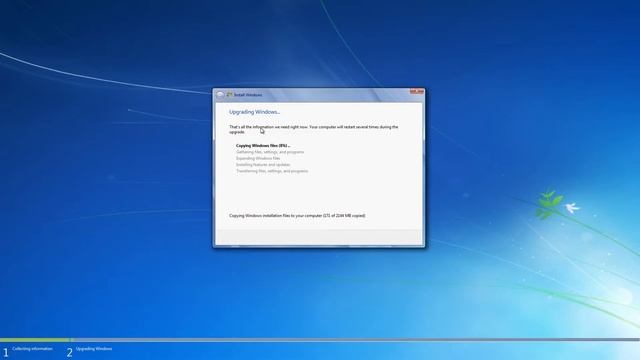640x360 pixels.
Task: Click stage 2 'Upgrading Windows' label
Action: click(94, 349)
